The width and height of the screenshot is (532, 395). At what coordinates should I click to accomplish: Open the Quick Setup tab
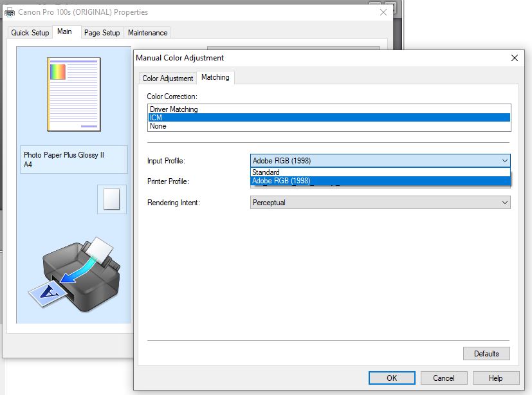click(x=30, y=33)
